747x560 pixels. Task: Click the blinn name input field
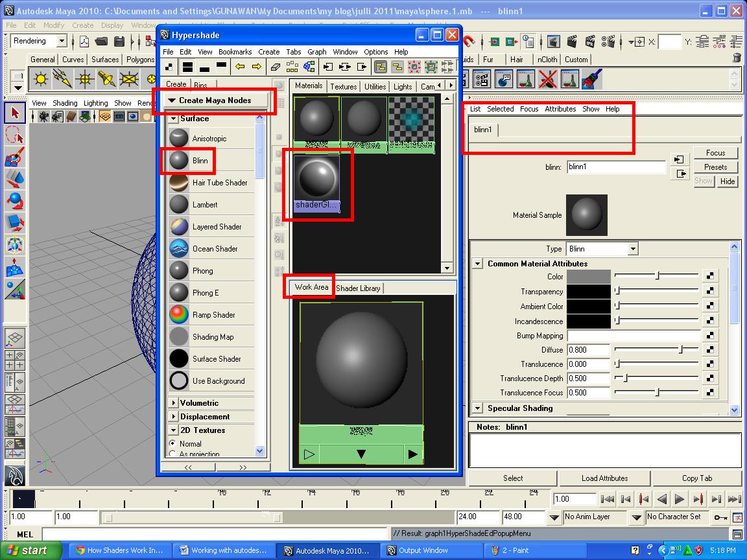click(x=616, y=167)
